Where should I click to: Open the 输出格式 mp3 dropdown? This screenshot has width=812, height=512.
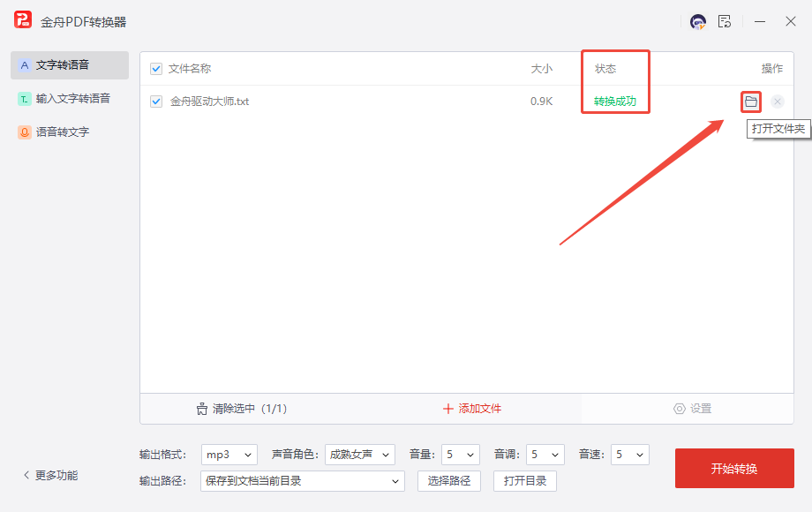pos(229,455)
